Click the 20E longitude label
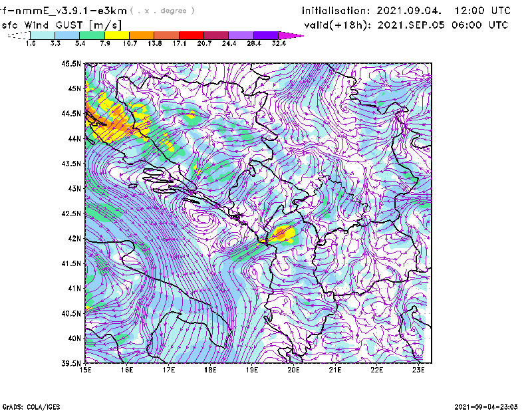The width and height of the screenshot is (532, 411). tap(293, 370)
